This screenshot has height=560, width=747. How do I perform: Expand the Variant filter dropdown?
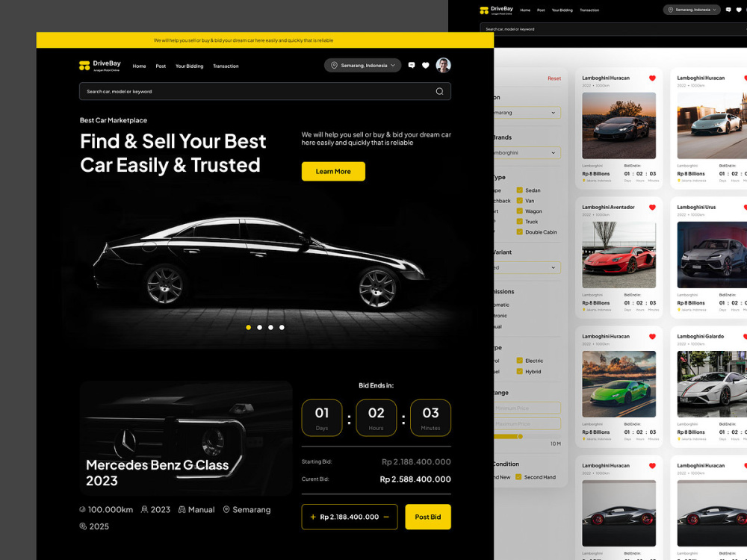(x=527, y=267)
